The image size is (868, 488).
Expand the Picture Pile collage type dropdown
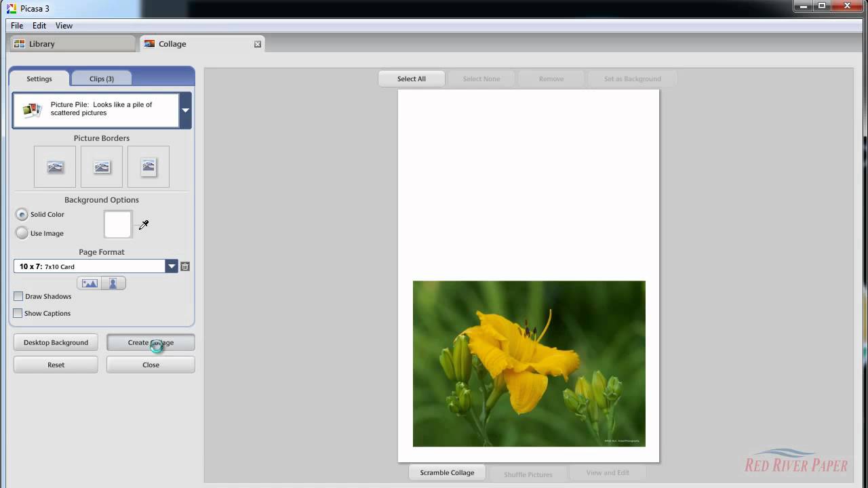(185, 110)
